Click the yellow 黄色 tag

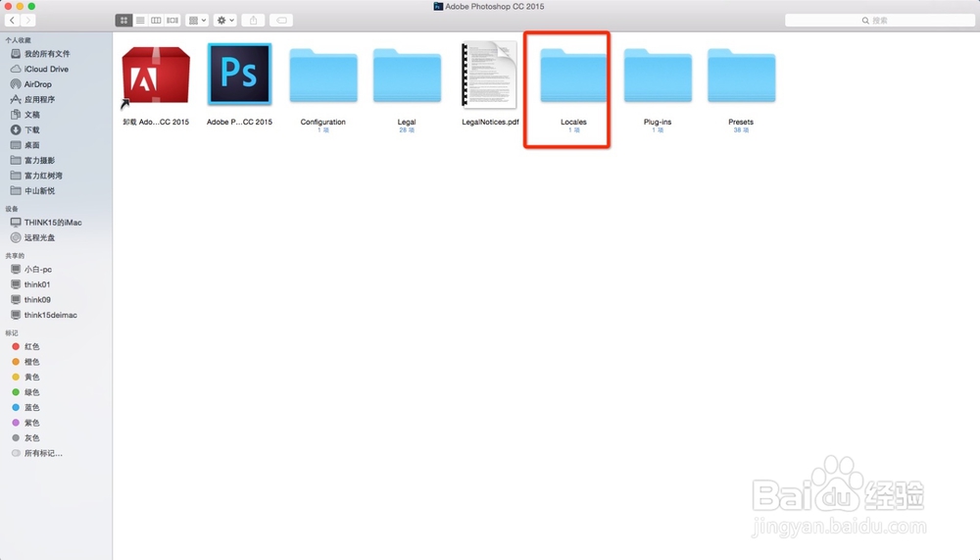coord(31,378)
